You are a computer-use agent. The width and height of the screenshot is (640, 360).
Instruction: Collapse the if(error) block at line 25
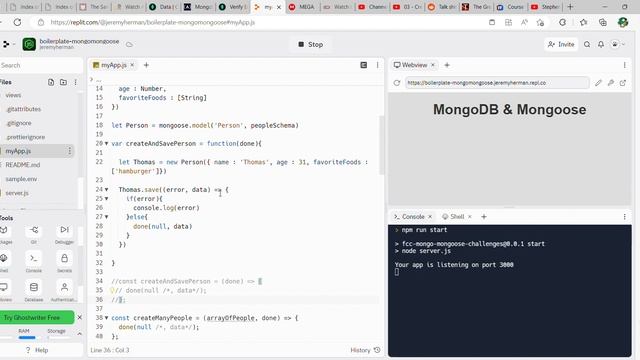tap(107, 199)
